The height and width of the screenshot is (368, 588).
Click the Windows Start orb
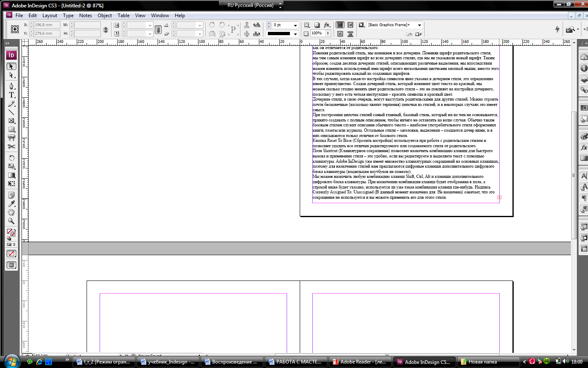pos(12,361)
